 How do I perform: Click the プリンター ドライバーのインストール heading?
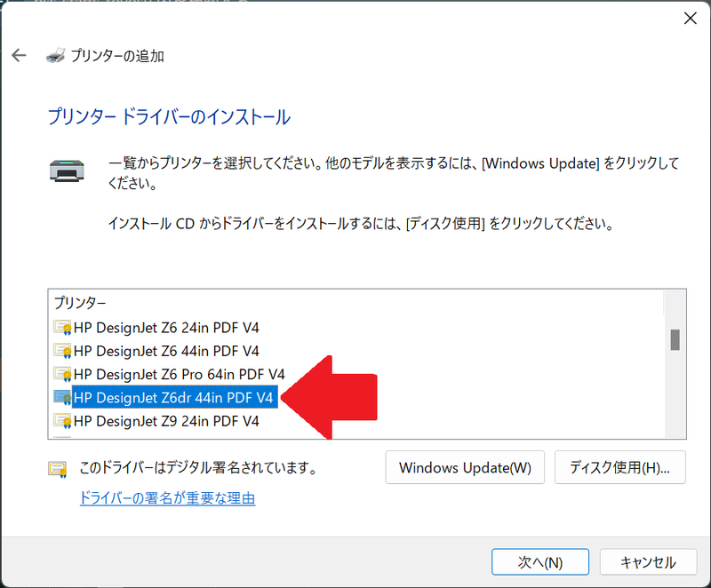169,117
